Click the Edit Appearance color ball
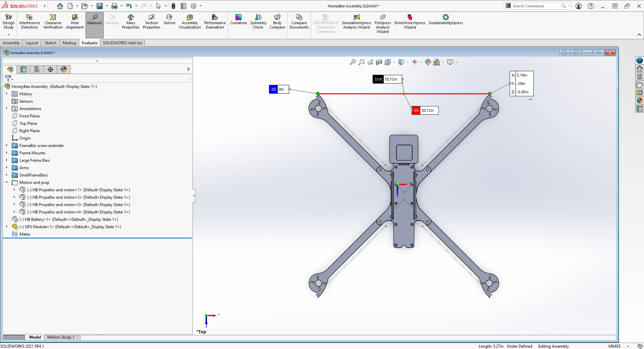Viewport: 644px width, 349px height. tap(428, 62)
